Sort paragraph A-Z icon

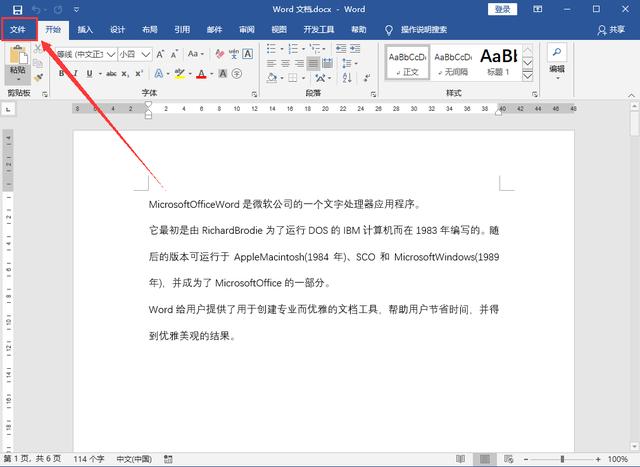(x=347, y=77)
